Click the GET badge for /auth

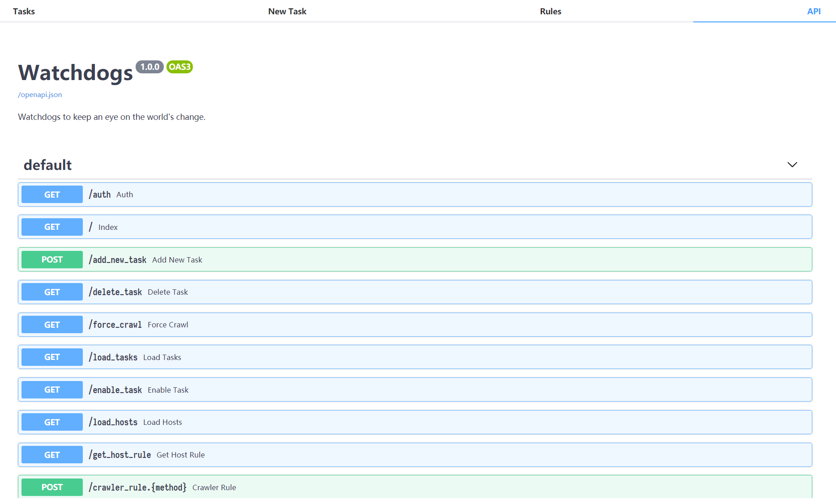click(x=52, y=195)
